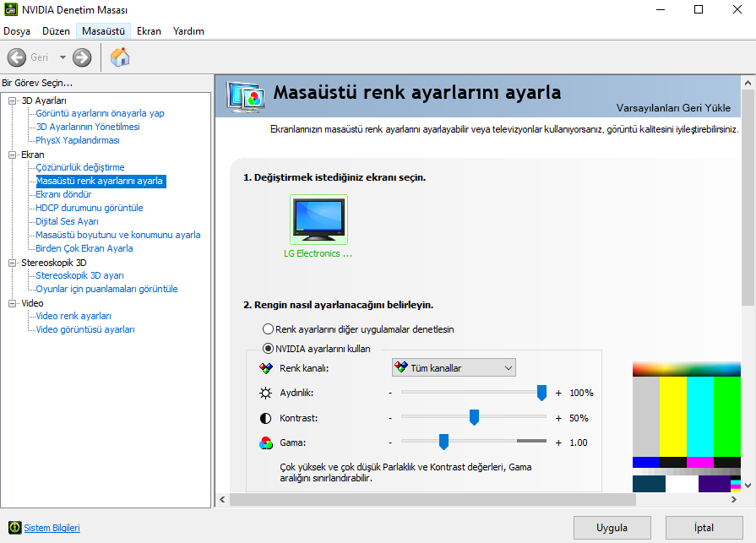Open the Sistem Bilgileri link
The height and width of the screenshot is (543, 756).
(x=52, y=528)
